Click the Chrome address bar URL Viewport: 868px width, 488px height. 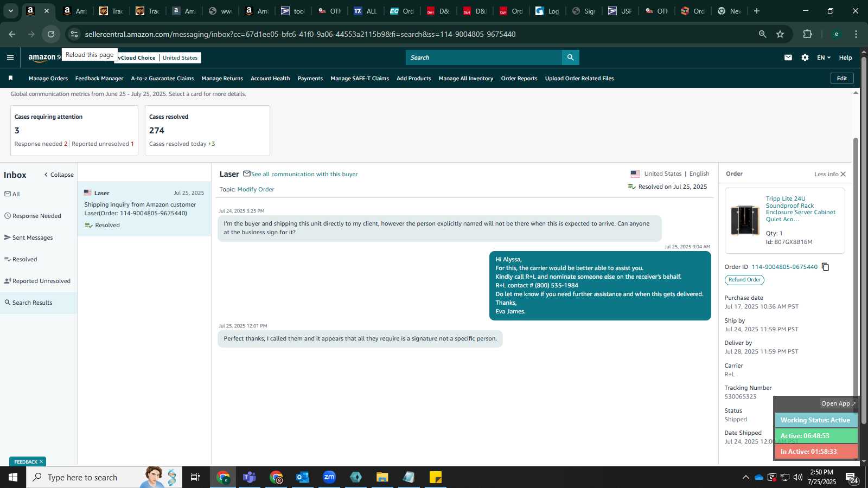300,34
